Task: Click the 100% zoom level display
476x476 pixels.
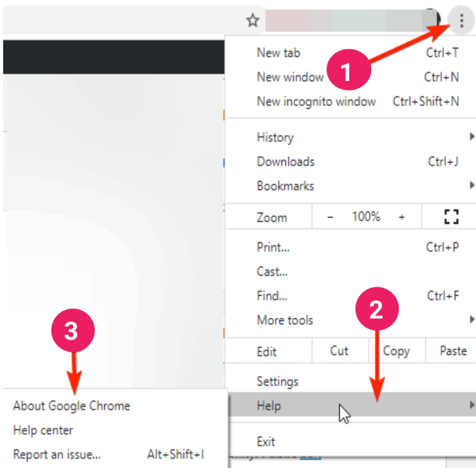Action: (x=366, y=216)
